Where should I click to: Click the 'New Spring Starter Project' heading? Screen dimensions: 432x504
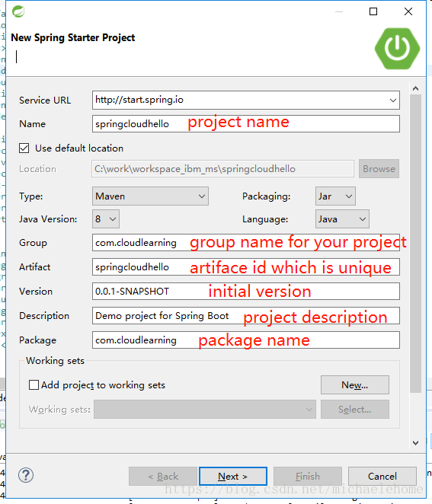point(73,37)
